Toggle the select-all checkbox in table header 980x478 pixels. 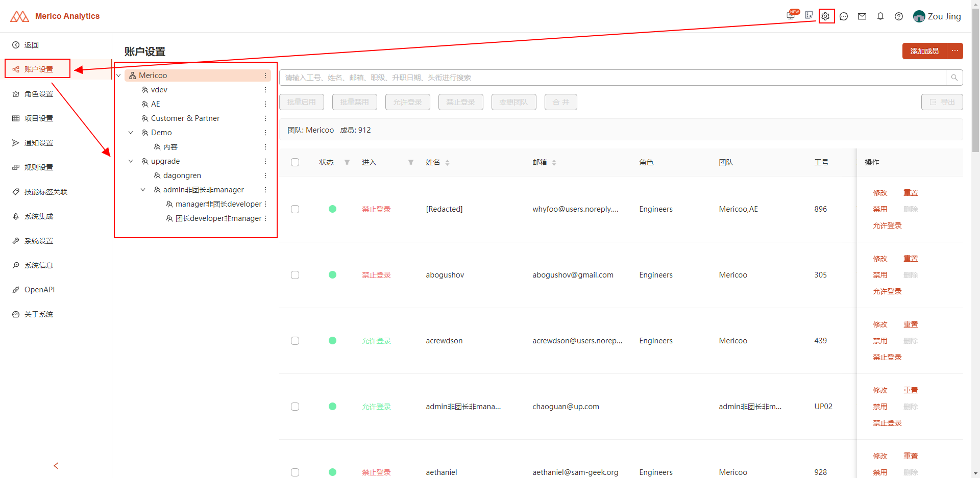[295, 162]
